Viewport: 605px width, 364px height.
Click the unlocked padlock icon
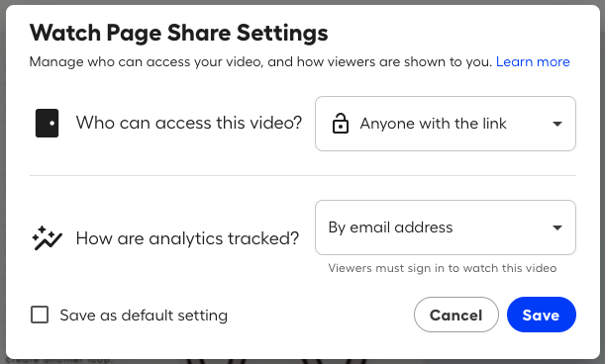[x=341, y=124]
